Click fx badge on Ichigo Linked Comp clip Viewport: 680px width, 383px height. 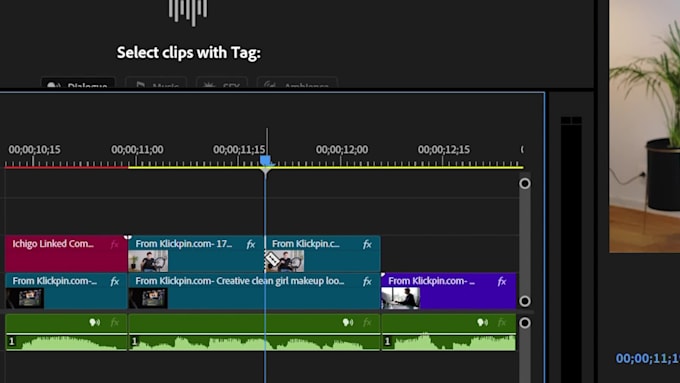pyautogui.click(x=114, y=244)
